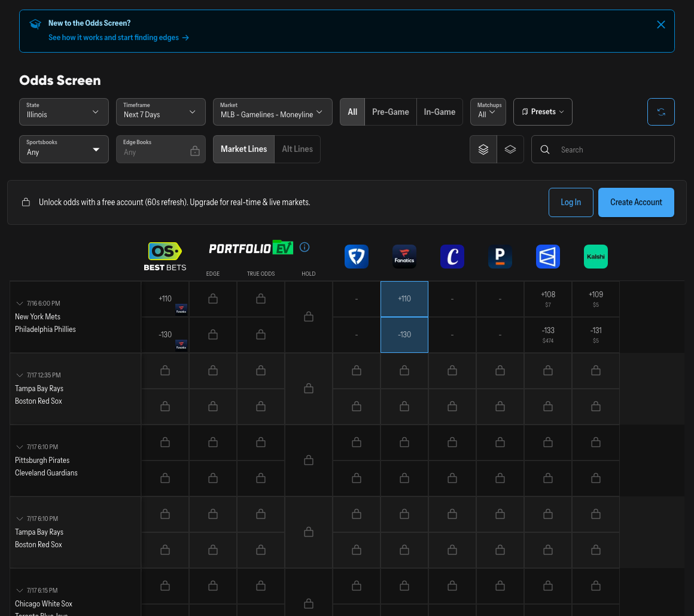Collapse the 7/17 12:35 PM Rays-Red Sox row
694x616 pixels.
pyautogui.click(x=20, y=375)
